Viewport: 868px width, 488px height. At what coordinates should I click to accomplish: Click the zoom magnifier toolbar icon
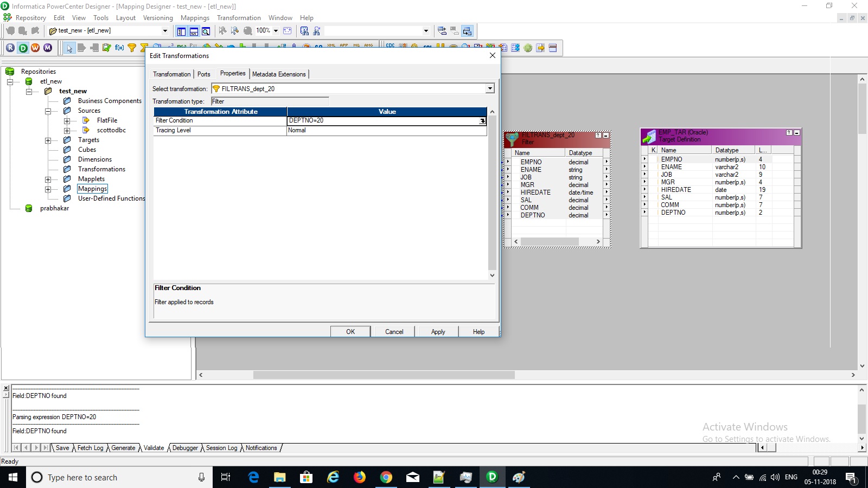[206, 31]
